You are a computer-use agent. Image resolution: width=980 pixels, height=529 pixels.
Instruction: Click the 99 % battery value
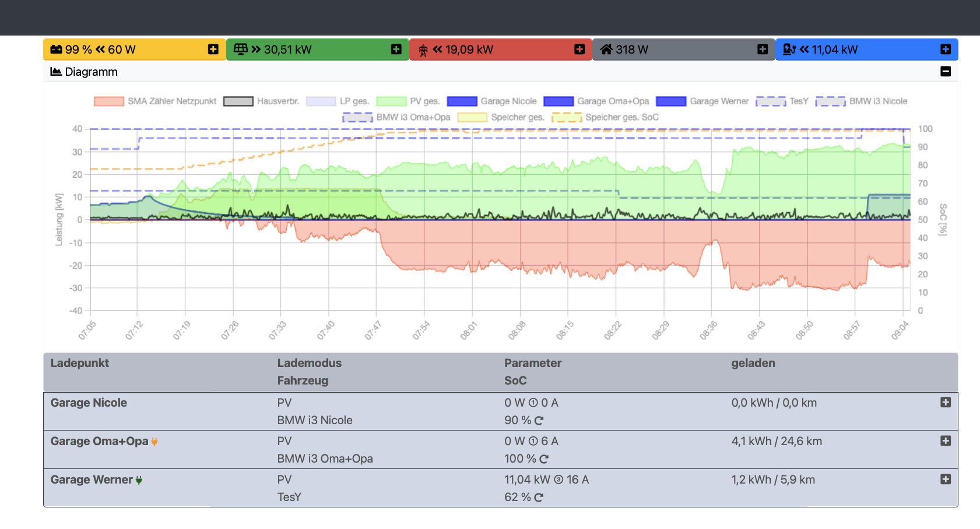79,50
